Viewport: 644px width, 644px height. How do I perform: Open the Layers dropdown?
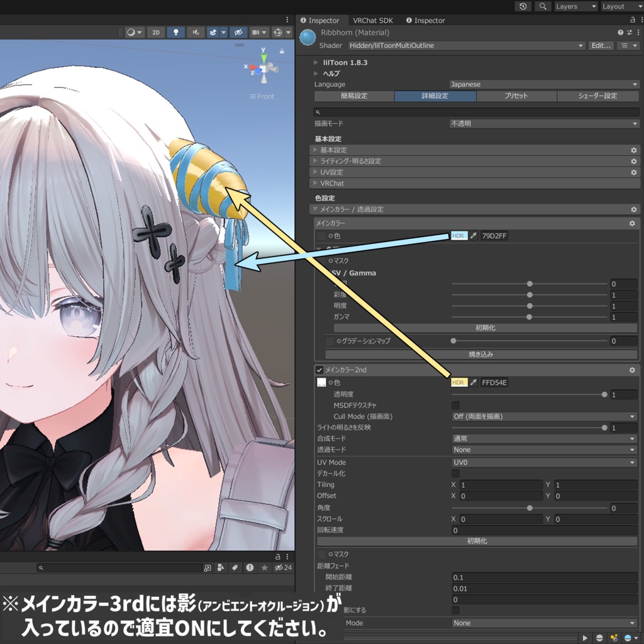[x=576, y=6]
